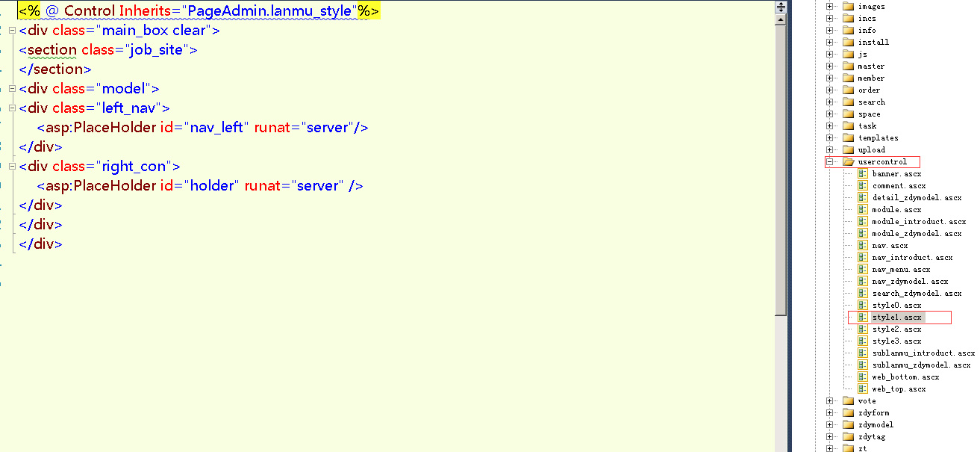Click the nav_menu.ascx file icon
Viewport: 980px width, 452px height.
pos(862,270)
